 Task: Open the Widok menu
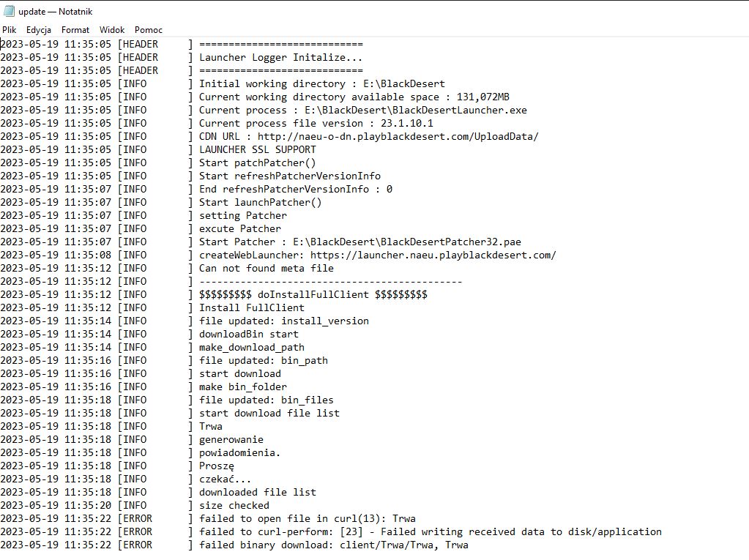[x=112, y=30]
